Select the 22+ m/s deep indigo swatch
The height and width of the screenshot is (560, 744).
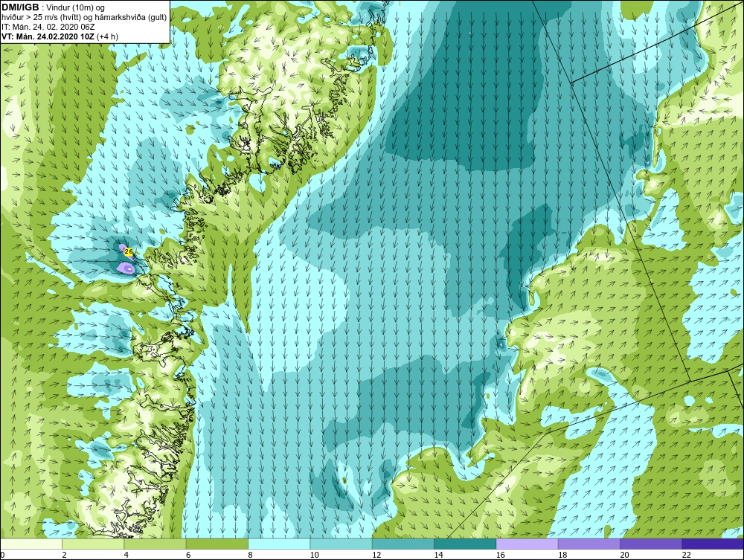(713, 544)
